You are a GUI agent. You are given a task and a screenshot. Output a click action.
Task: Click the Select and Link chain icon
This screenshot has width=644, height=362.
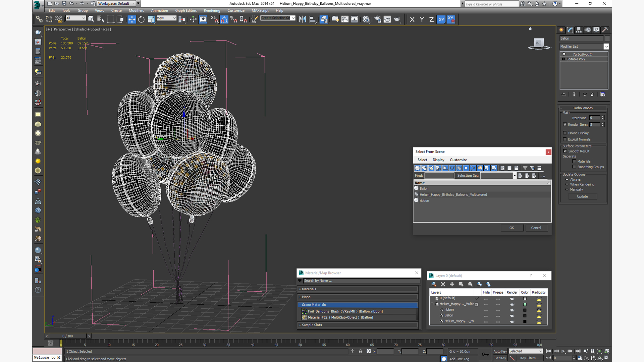(39, 19)
